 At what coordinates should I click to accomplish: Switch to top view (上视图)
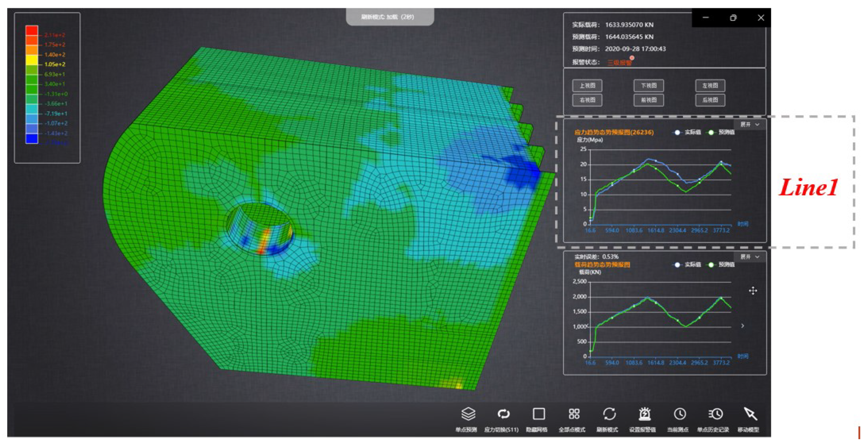click(x=587, y=86)
